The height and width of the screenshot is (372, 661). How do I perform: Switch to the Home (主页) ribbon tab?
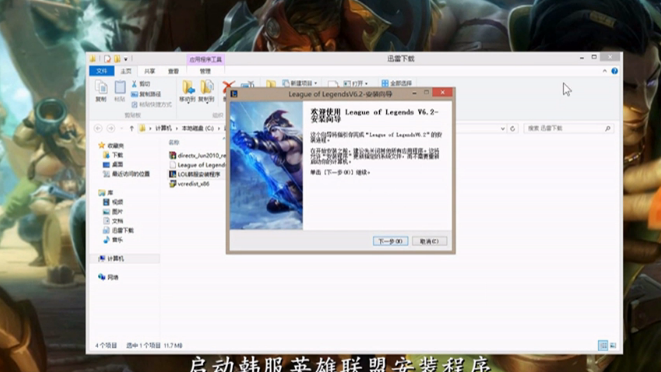click(x=126, y=71)
